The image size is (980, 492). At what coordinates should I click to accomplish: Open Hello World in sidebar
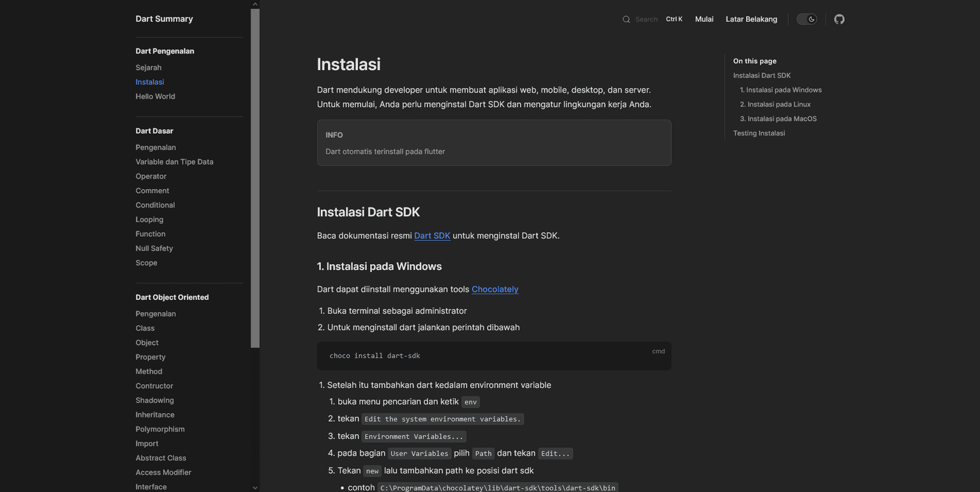pos(155,96)
